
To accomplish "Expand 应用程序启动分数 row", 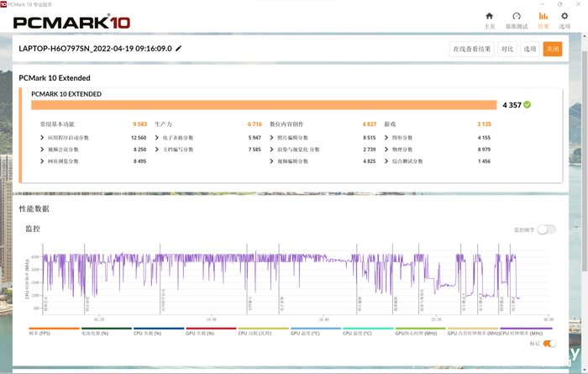I will tap(42, 138).
